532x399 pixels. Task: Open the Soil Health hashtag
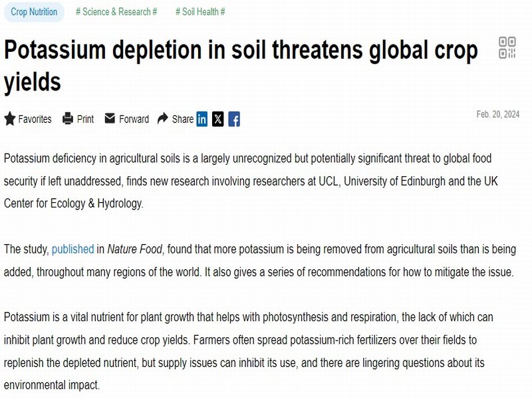(x=200, y=12)
